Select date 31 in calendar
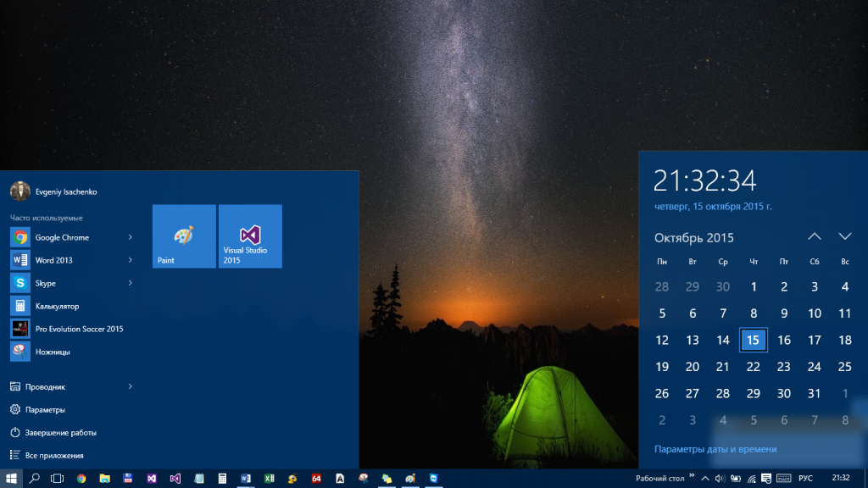 [x=815, y=393]
